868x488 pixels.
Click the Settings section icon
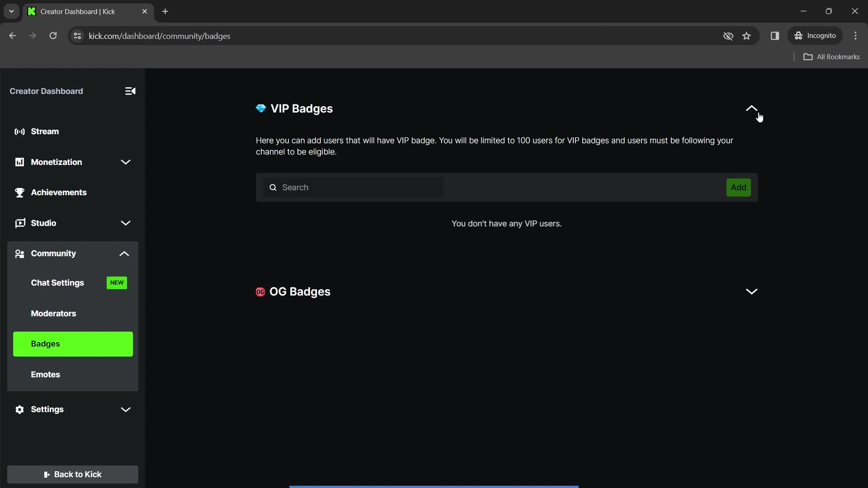pos(20,409)
